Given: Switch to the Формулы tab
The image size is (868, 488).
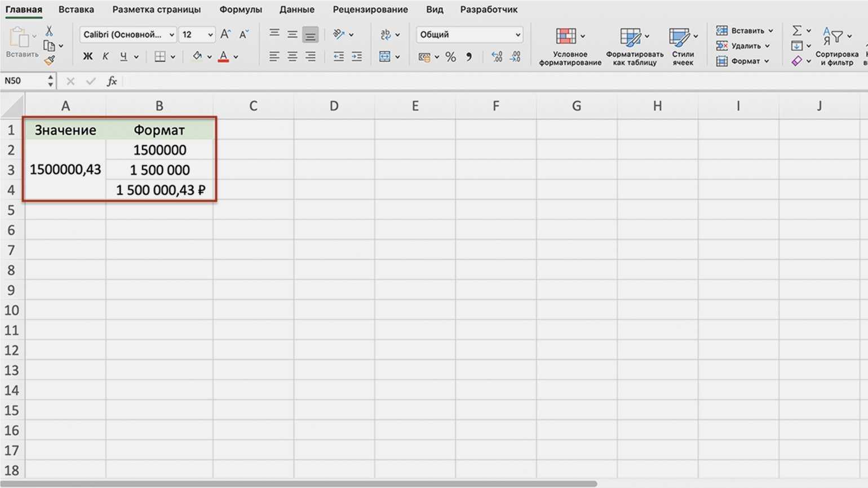Looking at the screenshot, I should pyautogui.click(x=241, y=10).
